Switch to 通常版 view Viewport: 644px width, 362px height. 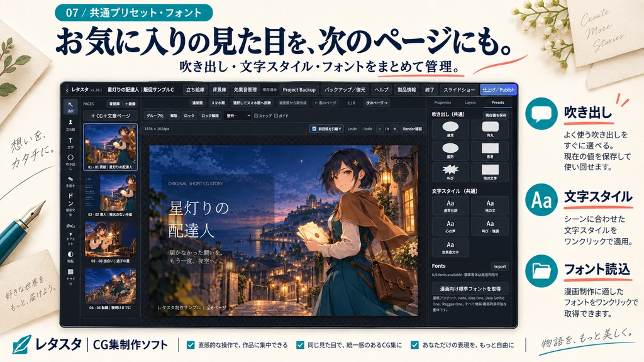coord(197,103)
